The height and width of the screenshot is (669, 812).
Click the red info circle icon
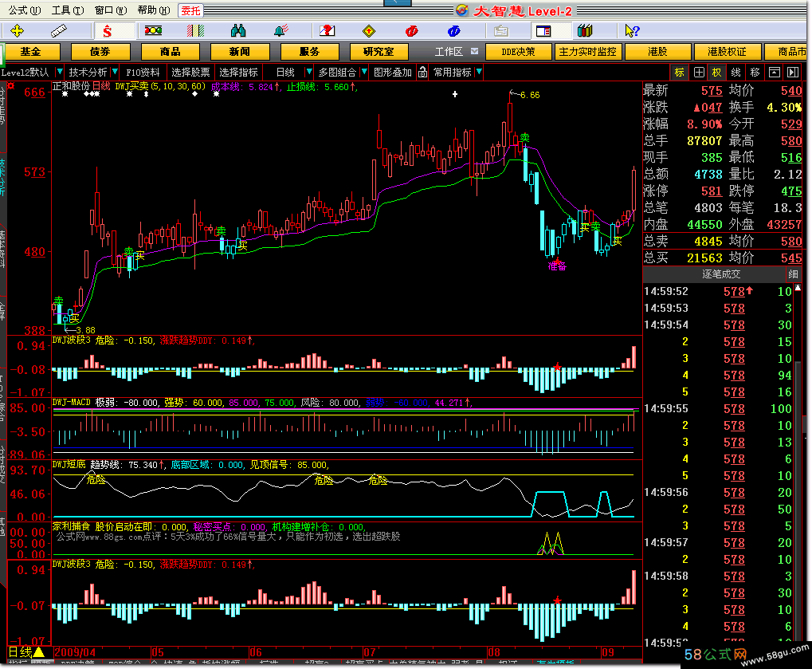tap(412, 31)
